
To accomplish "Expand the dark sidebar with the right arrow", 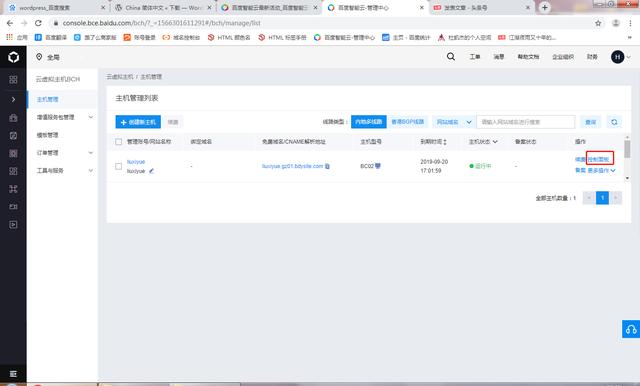I will click(x=13, y=99).
